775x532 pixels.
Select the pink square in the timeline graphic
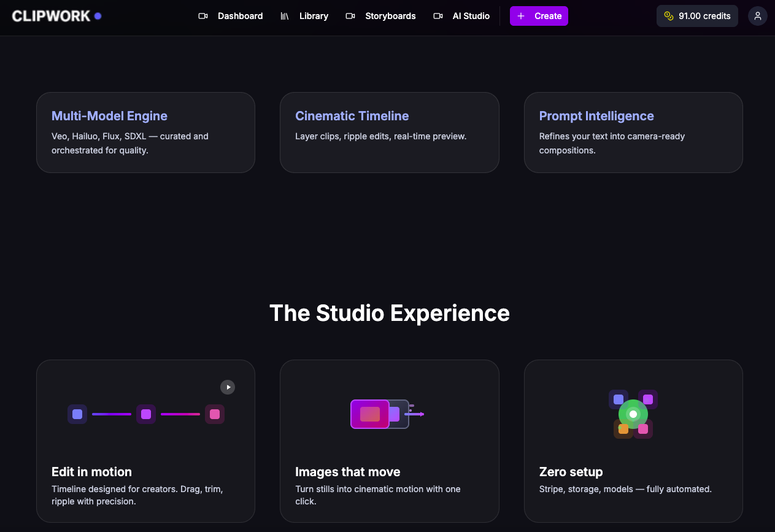[215, 414]
